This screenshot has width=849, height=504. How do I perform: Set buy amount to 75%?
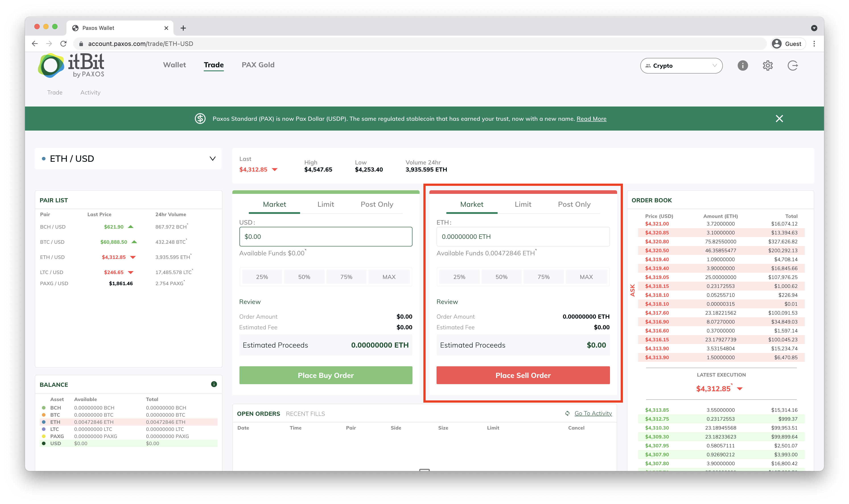coord(346,277)
